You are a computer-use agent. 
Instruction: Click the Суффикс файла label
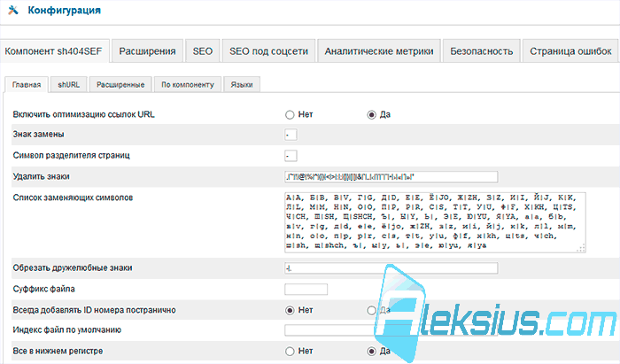pos(44,289)
